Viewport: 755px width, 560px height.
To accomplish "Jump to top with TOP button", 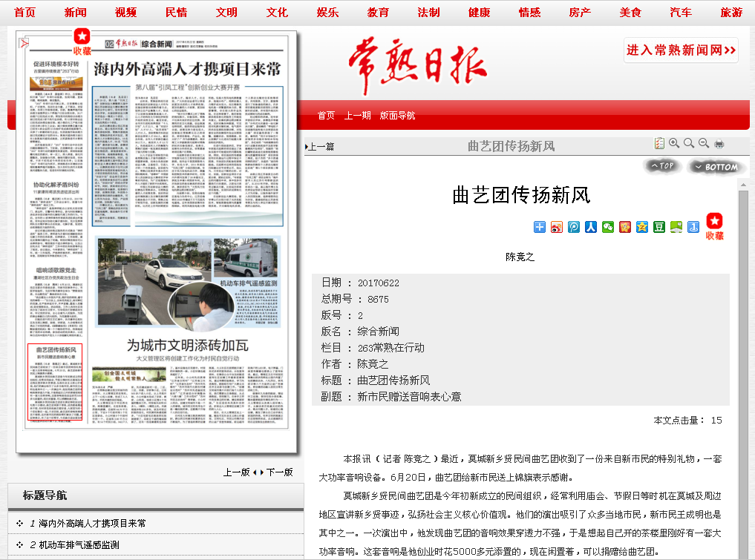I will click(662, 166).
